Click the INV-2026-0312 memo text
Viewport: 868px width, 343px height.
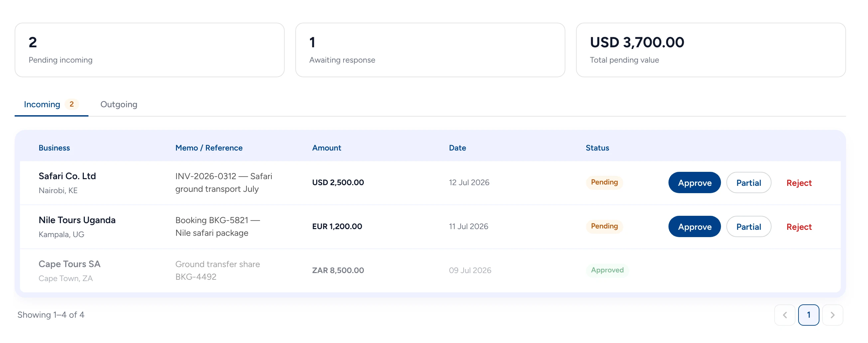[224, 182]
